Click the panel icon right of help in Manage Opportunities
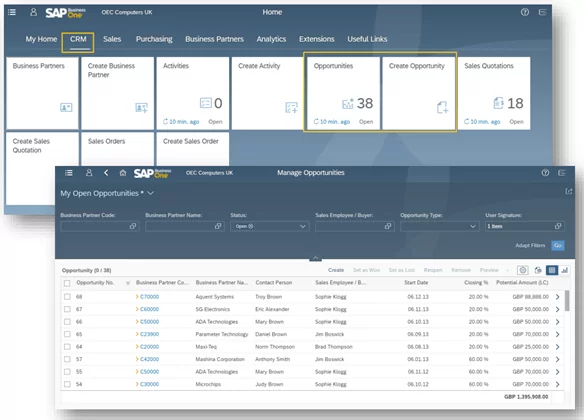The height and width of the screenshot is (420, 584). (x=562, y=173)
